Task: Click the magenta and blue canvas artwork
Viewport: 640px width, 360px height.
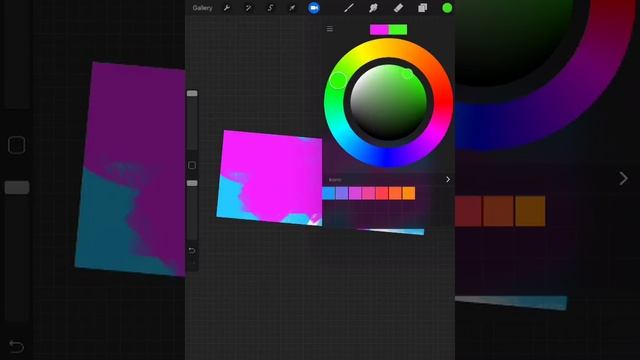Action: tap(270, 178)
